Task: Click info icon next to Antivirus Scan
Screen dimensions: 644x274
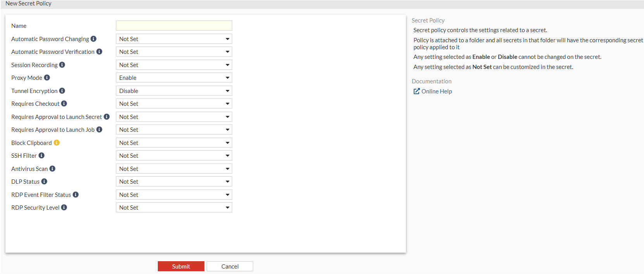Action: click(x=52, y=169)
